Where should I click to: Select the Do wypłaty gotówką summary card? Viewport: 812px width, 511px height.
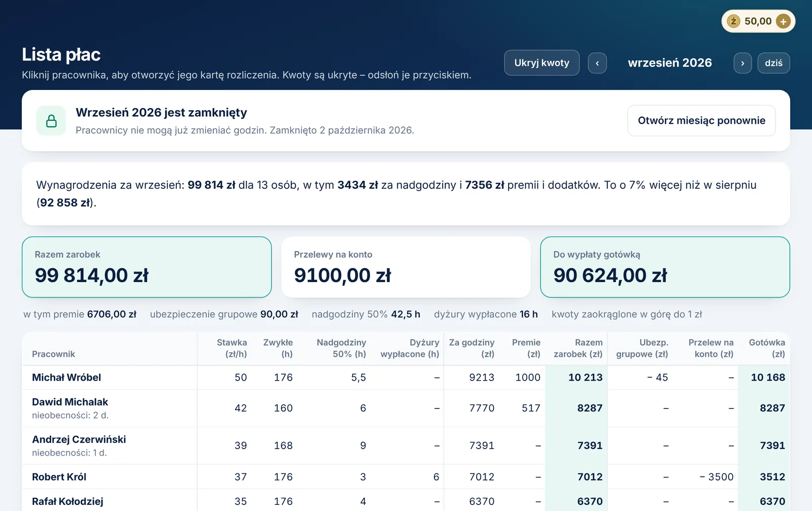(x=665, y=267)
